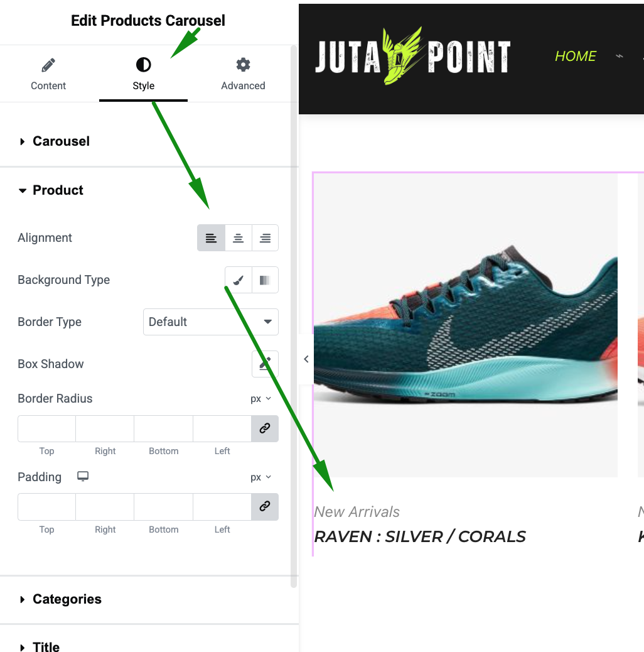
Task: Choose classic brush background type
Action: tap(238, 280)
